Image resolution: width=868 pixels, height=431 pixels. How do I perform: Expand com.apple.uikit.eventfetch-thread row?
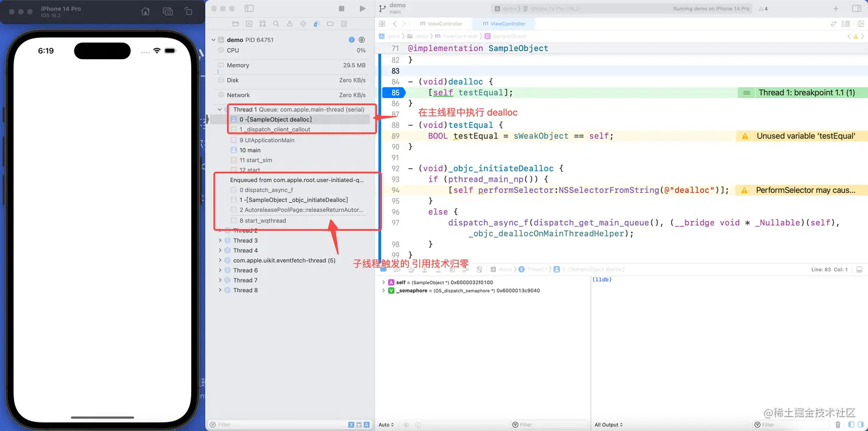pos(220,261)
